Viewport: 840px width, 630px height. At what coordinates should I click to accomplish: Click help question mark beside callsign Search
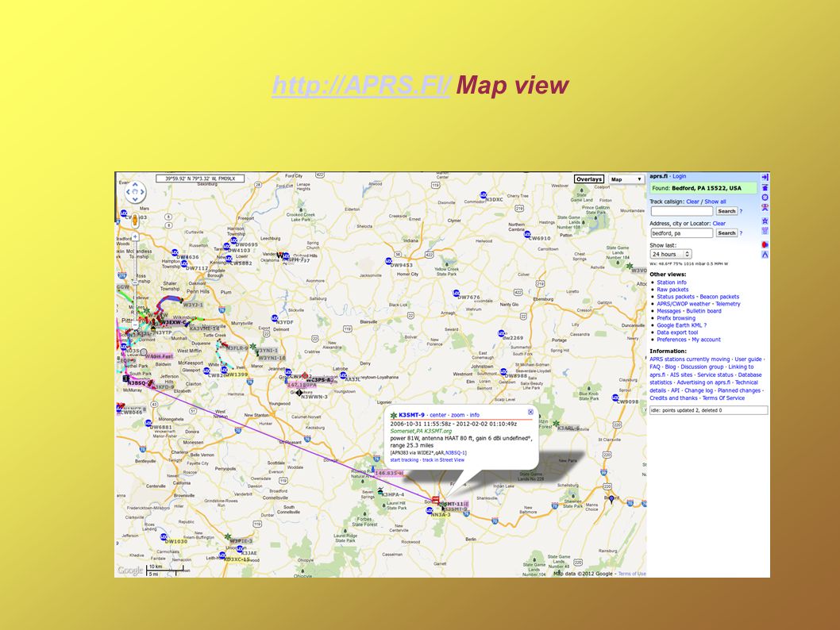pyautogui.click(x=741, y=211)
